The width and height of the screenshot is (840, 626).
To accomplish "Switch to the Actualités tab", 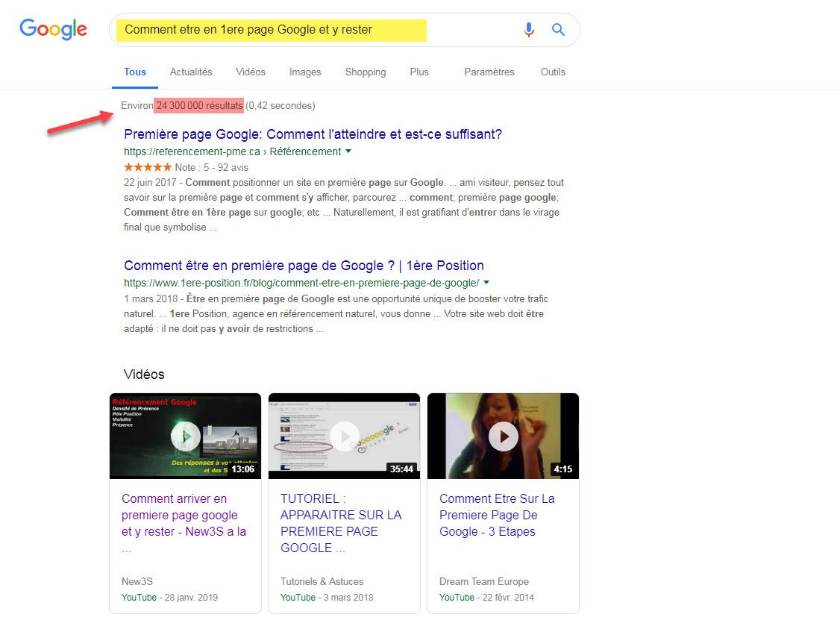I will pyautogui.click(x=191, y=72).
